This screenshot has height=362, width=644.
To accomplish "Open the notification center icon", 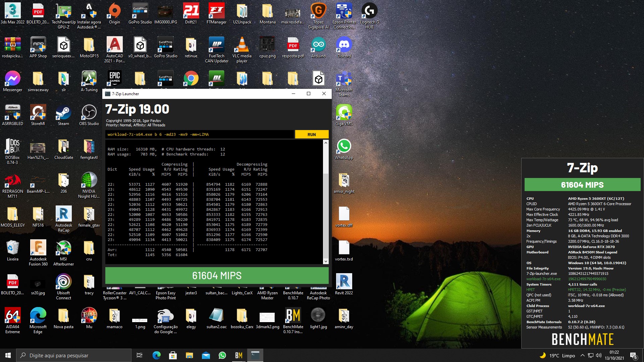I will tap(633, 355).
